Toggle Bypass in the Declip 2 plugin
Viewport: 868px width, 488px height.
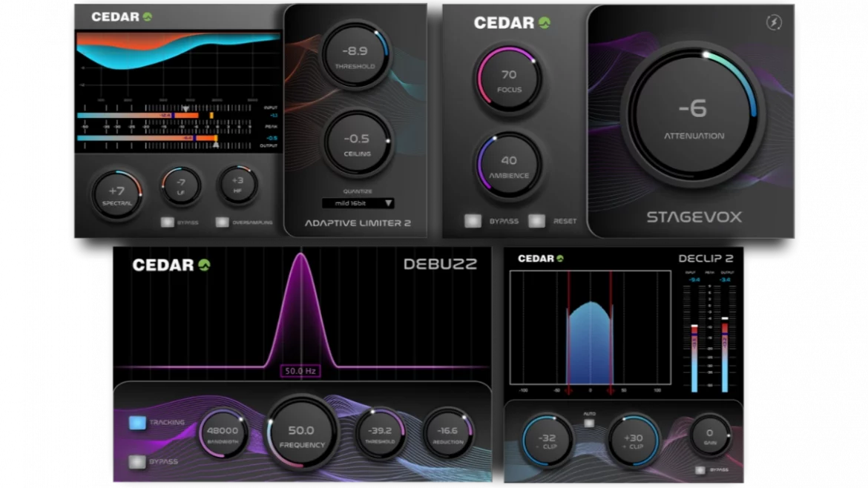tap(700, 470)
